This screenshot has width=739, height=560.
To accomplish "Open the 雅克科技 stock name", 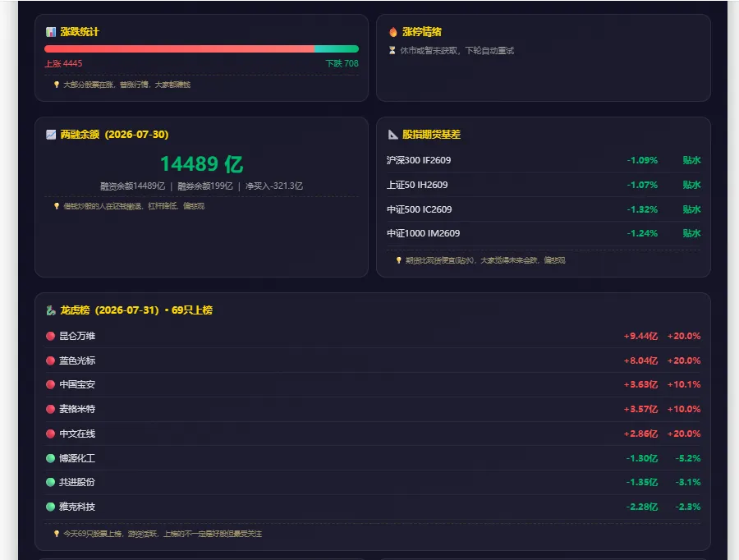I will click(77, 507).
